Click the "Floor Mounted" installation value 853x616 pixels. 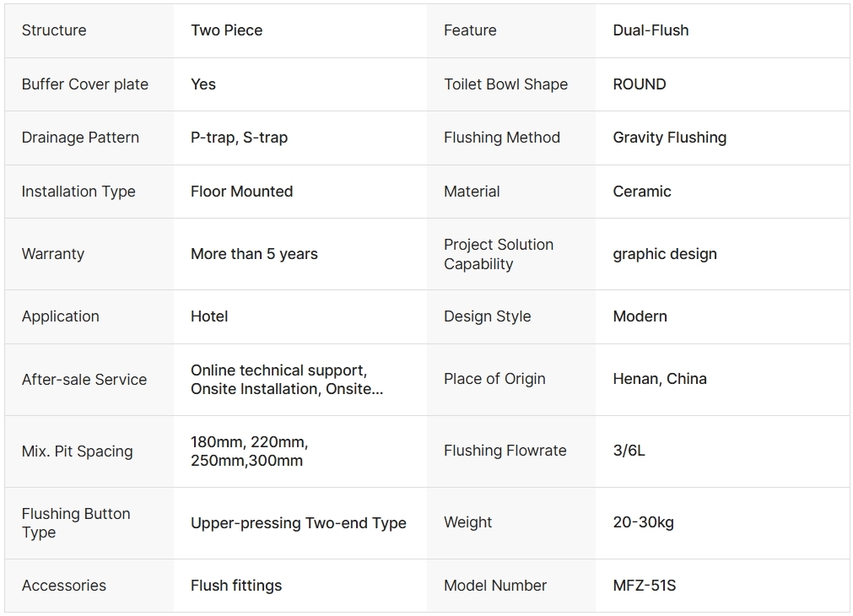pyautogui.click(x=241, y=192)
